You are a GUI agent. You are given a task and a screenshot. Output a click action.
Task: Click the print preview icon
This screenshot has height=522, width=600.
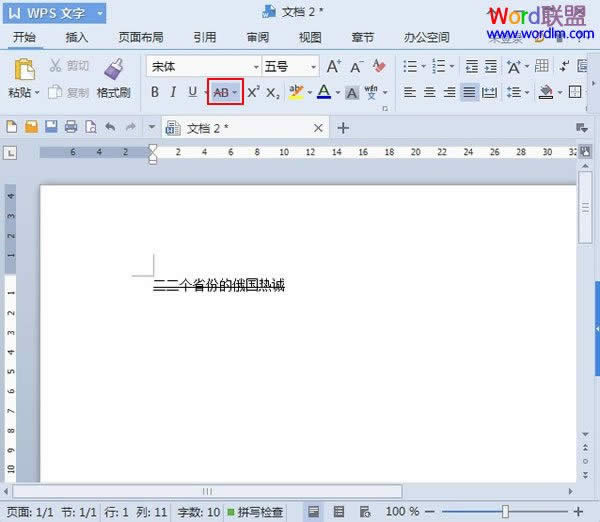(91, 127)
